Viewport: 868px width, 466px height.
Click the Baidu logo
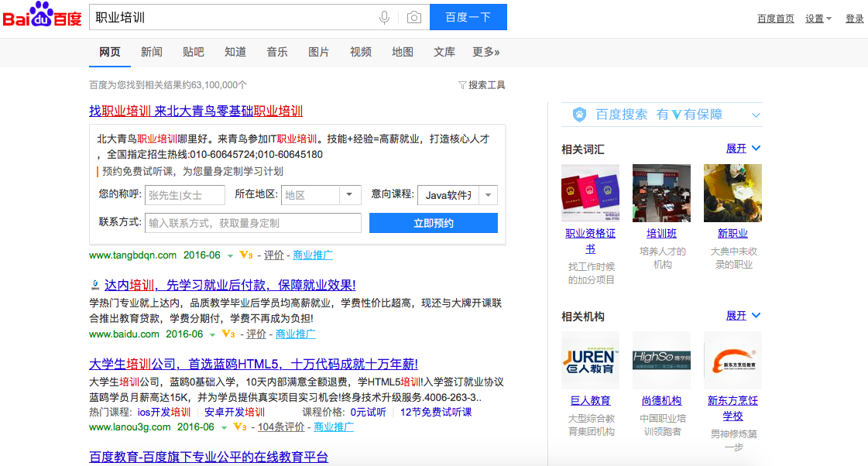pyautogui.click(x=42, y=15)
